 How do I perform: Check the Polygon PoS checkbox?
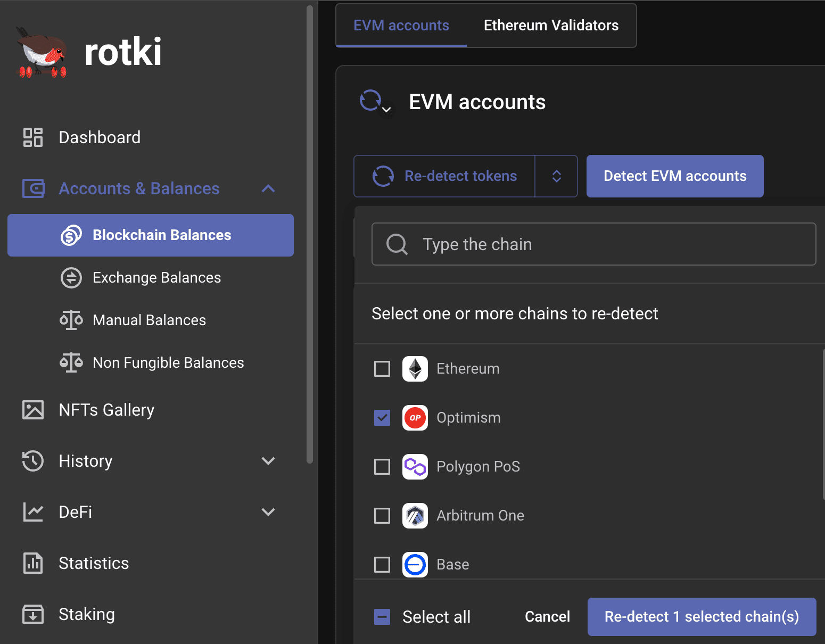pos(382,467)
